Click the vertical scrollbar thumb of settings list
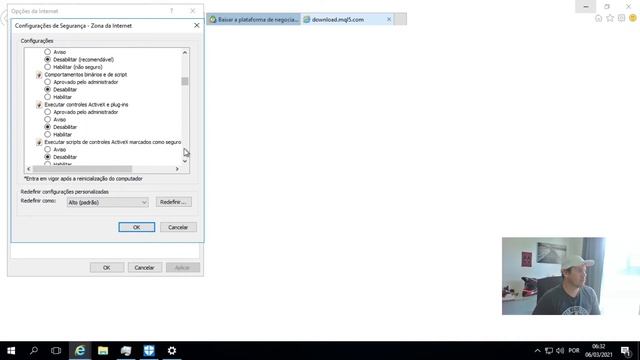The image size is (640, 360). 185,82
